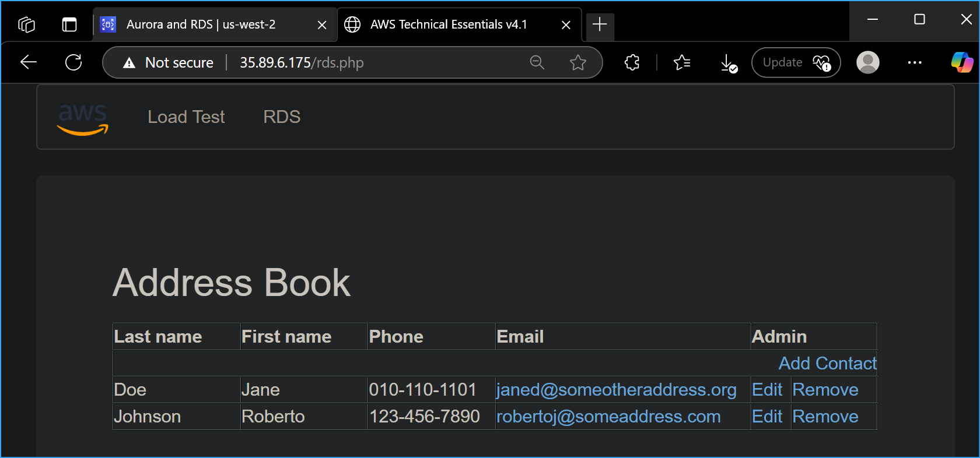Go back to previous page
Viewport: 980px width, 458px height.
pyautogui.click(x=29, y=62)
